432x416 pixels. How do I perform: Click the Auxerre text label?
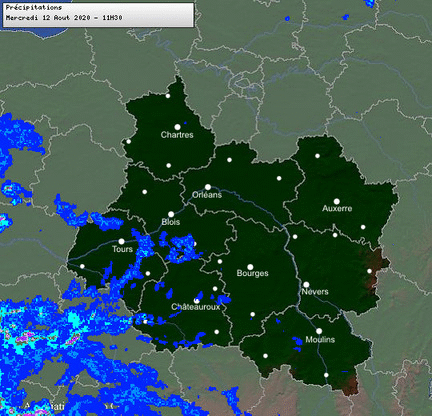337,209
